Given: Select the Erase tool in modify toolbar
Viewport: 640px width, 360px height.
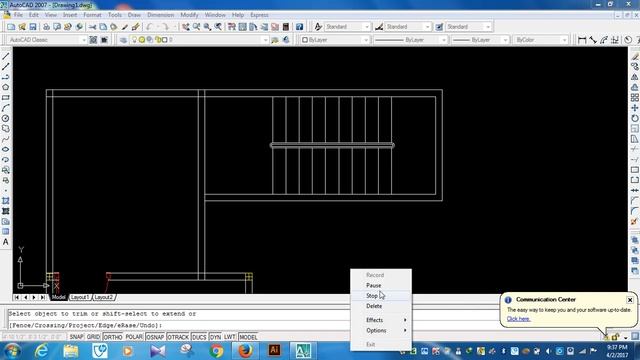Looking at the screenshot, I should click(635, 56).
